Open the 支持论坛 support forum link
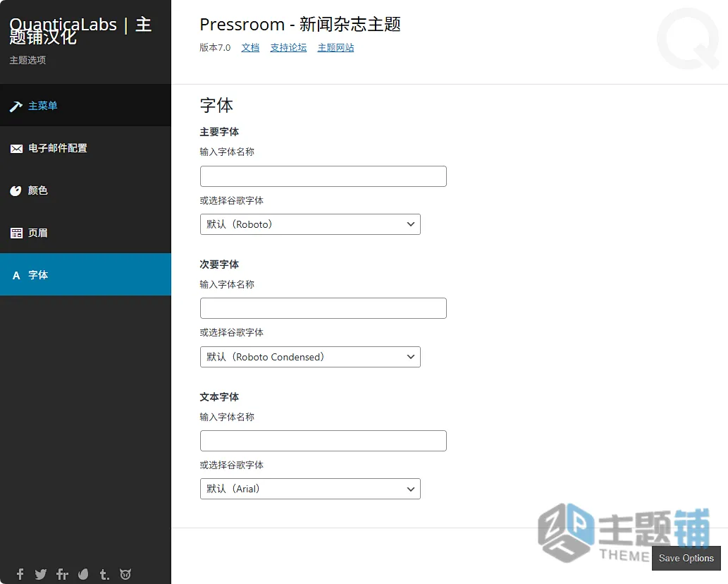728x584 pixels. (288, 47)
